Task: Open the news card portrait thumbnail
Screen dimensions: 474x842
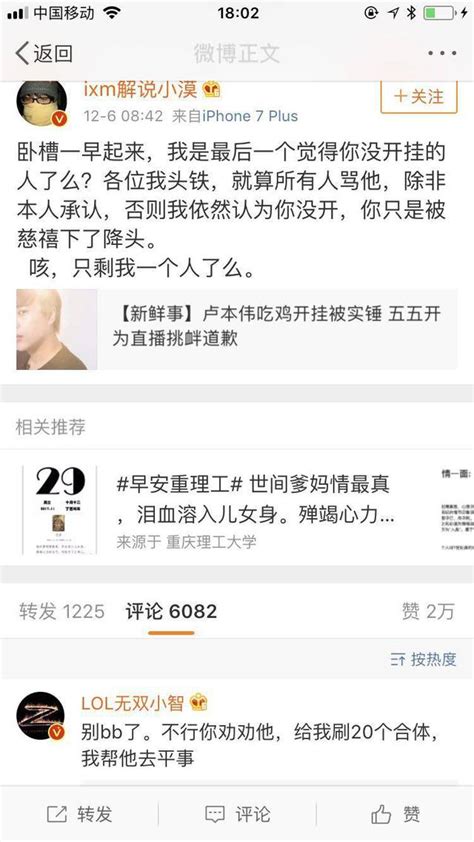Action: tap(56, 330)
